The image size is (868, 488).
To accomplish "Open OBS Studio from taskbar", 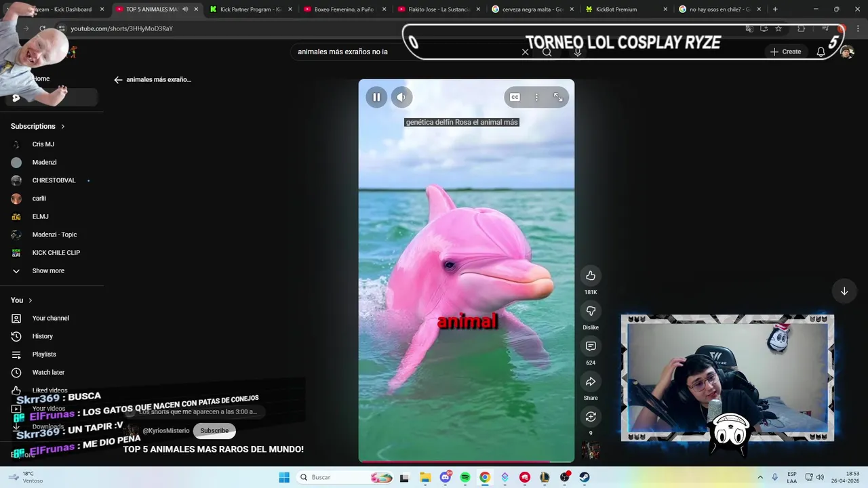I will click(564, 477).
